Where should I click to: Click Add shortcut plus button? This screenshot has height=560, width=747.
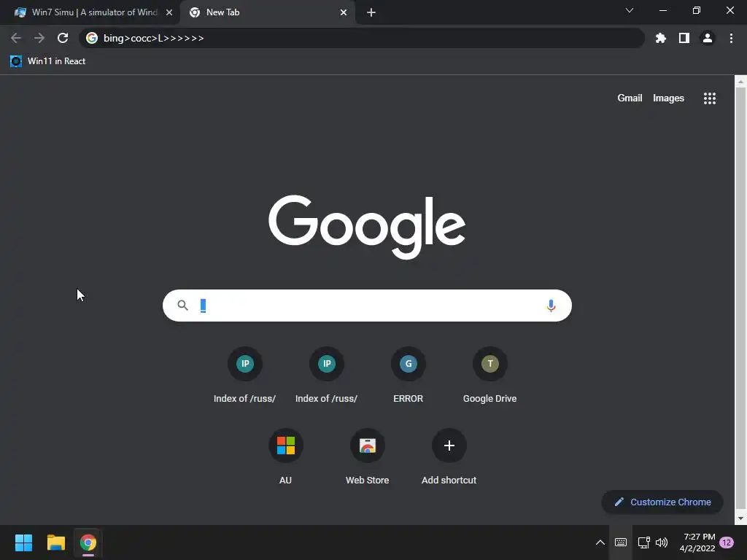[449, 446]
